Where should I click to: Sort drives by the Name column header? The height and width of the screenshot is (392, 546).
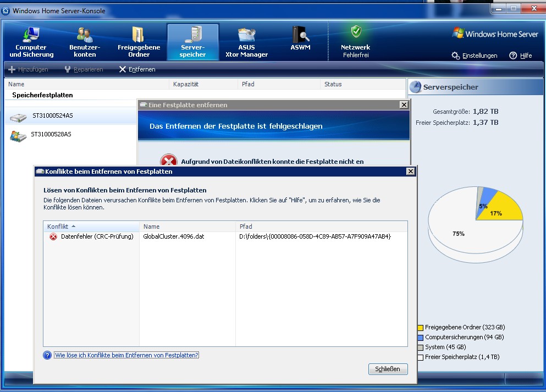87,84
